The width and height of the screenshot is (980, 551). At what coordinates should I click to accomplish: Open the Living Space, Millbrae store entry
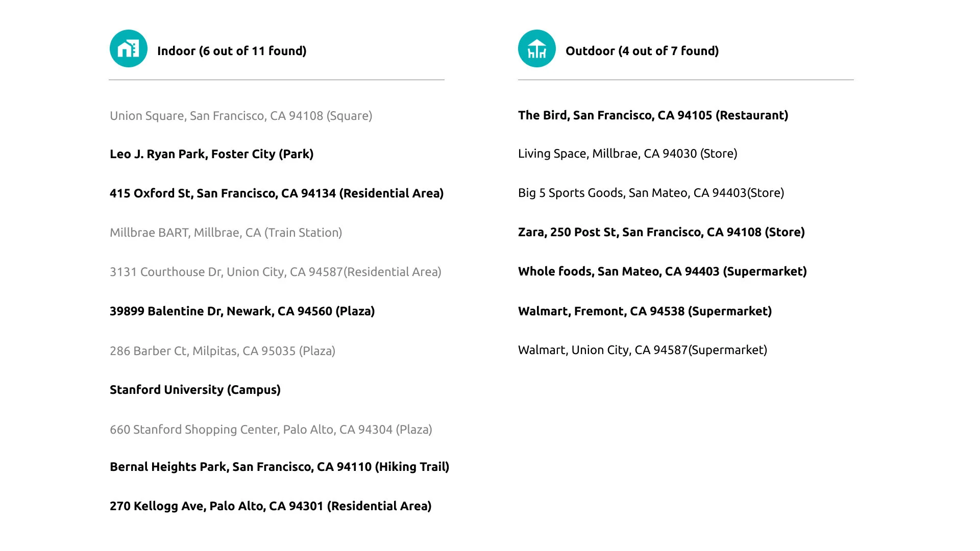628,154
